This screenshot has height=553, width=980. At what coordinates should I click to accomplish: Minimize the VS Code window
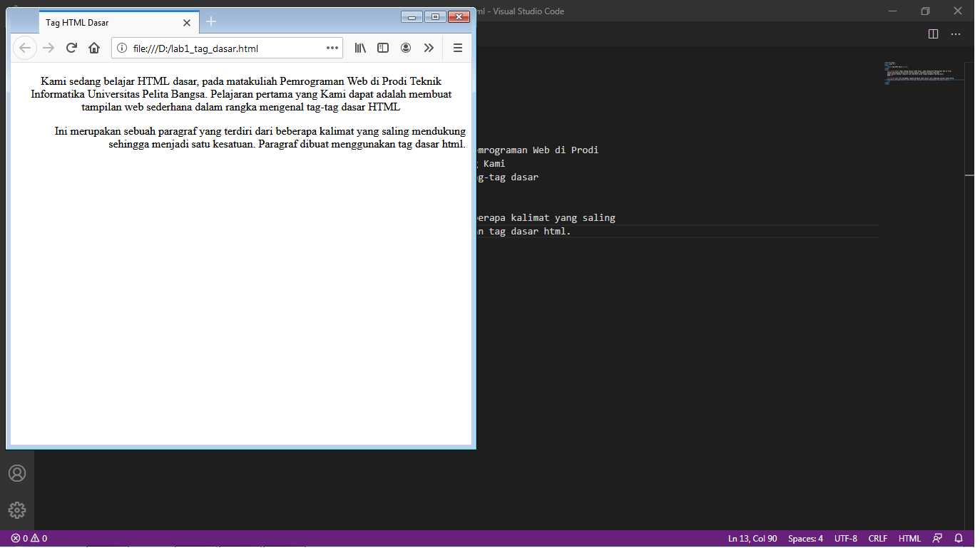[x=892, y=11]
